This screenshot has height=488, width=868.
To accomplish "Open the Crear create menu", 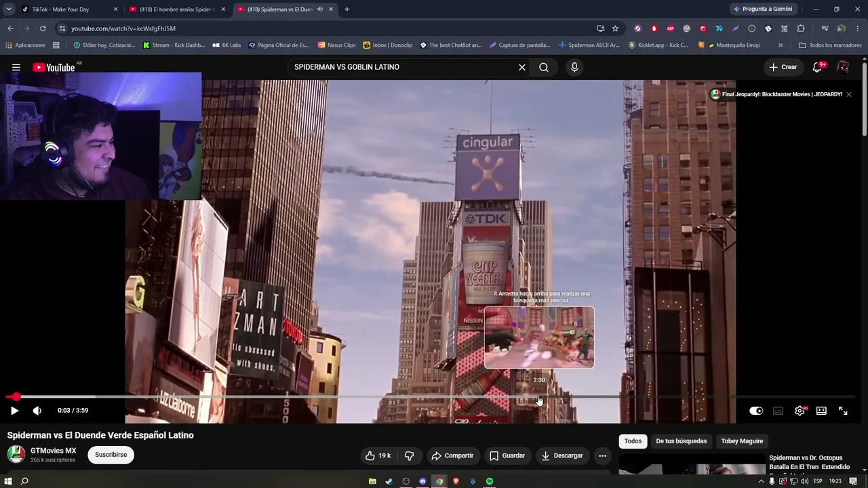I will click(783, 67).
